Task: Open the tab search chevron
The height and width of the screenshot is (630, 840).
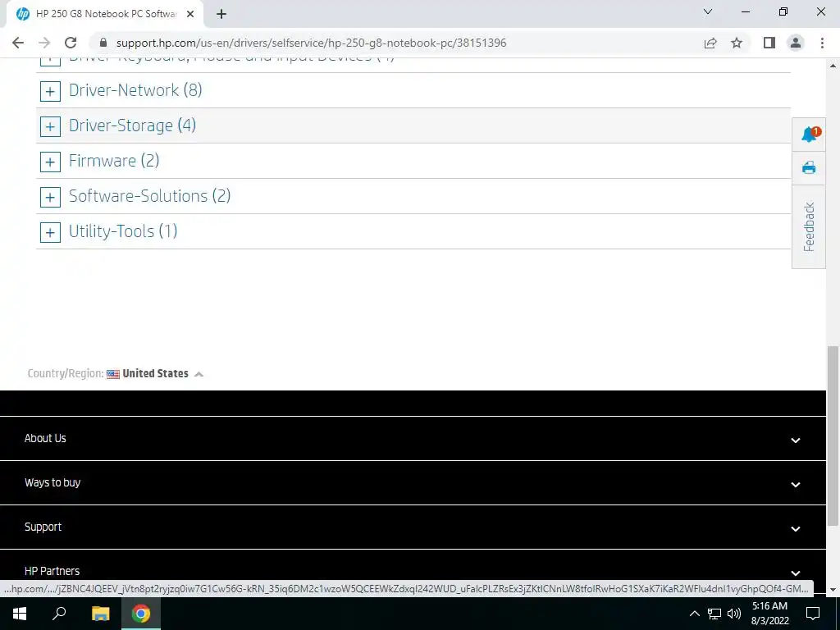Action: [708, 11]
